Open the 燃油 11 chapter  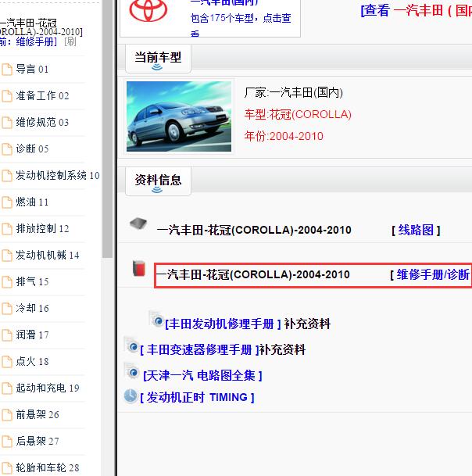(x=32, y=202)
